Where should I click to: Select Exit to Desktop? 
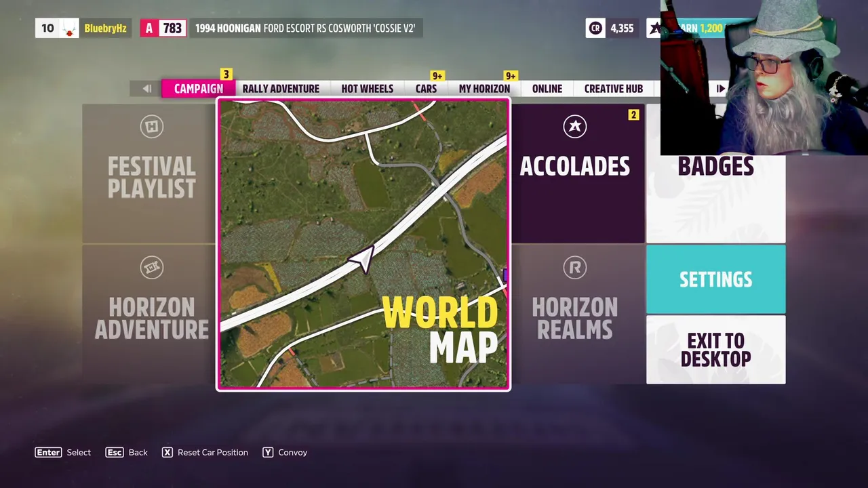[x=715, y=350]
